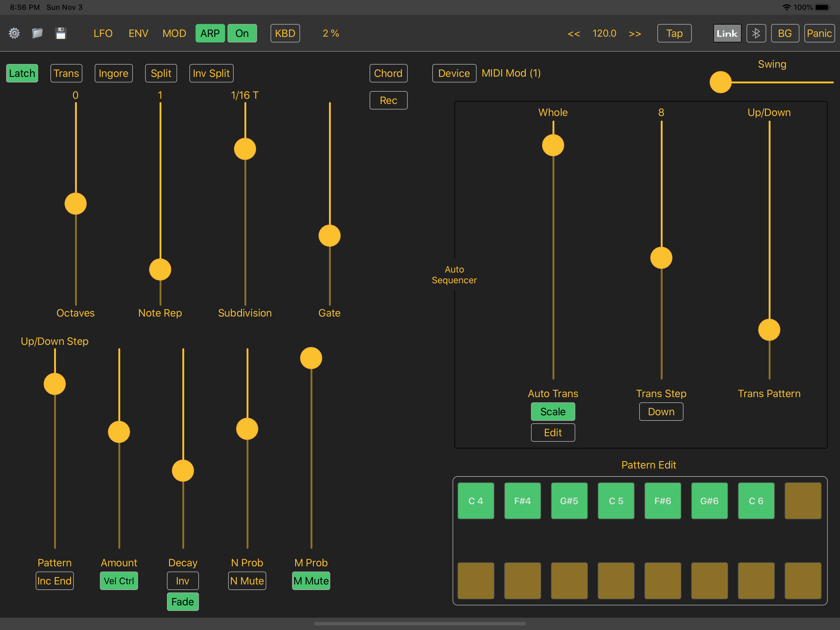This screenshot has width=840, height=630.
Task: Click the Swing slider knob
Action: [x=720, y=82]
